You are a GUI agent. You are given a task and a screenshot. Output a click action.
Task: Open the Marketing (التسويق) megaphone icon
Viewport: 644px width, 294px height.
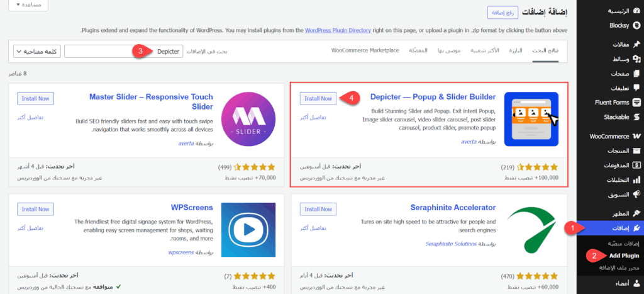636,194
